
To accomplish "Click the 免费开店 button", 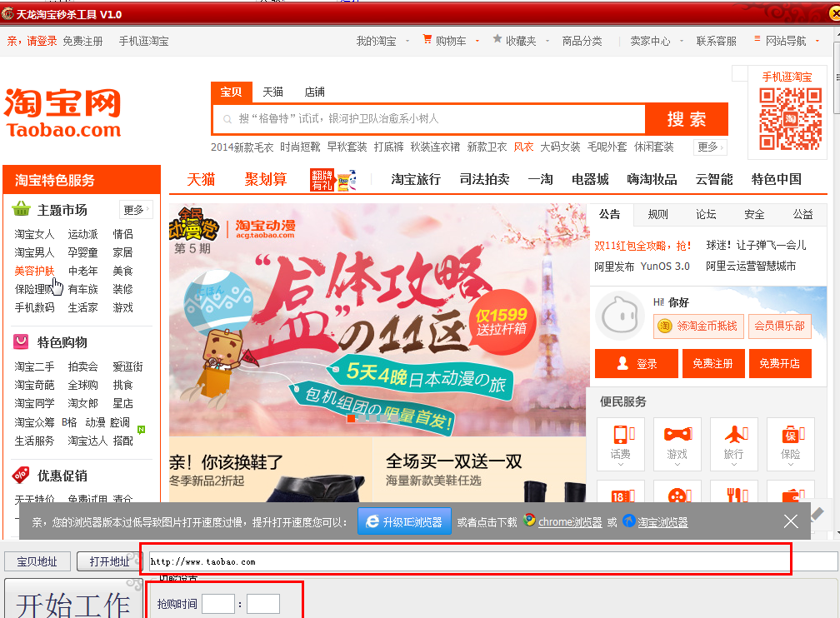I will point(780,364).
